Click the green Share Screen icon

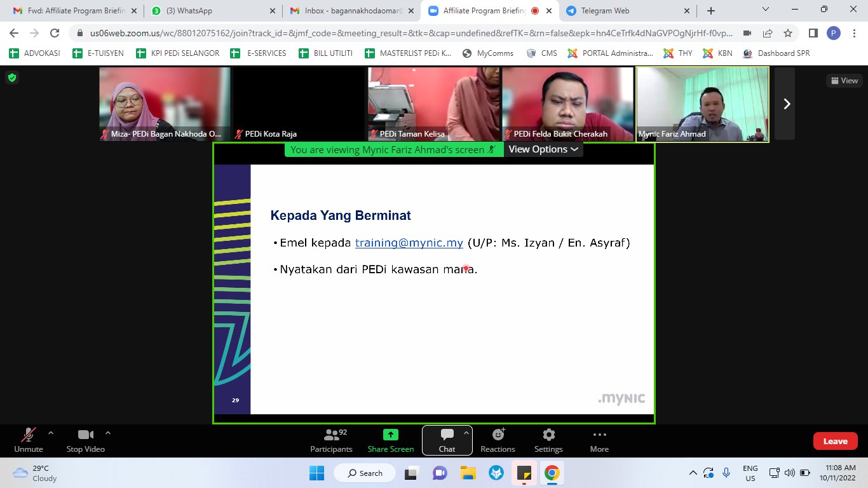[x=390, y=435]
